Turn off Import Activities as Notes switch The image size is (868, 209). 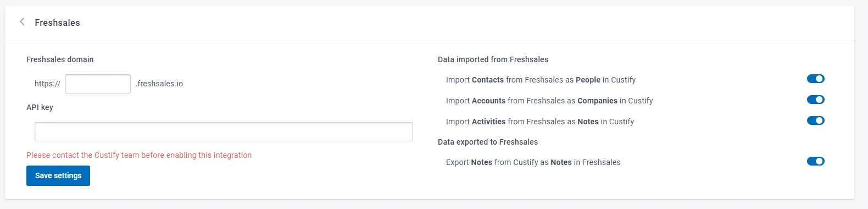click(815, 120)
